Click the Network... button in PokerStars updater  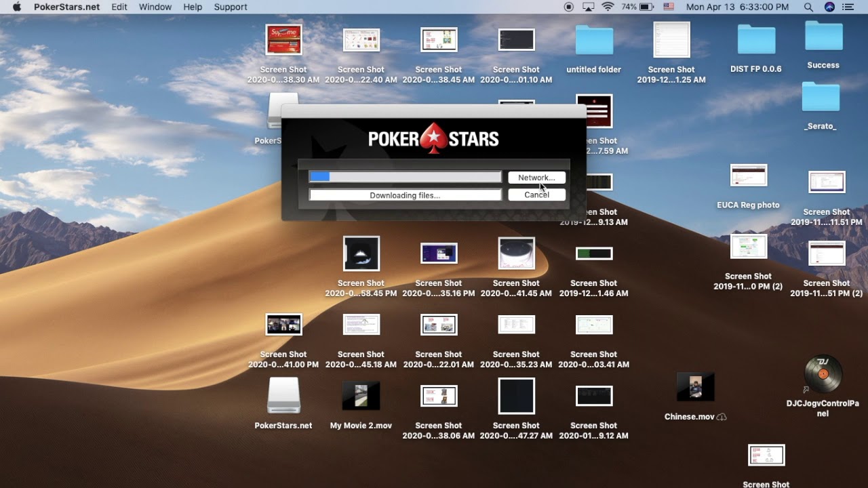pos(536,178)
